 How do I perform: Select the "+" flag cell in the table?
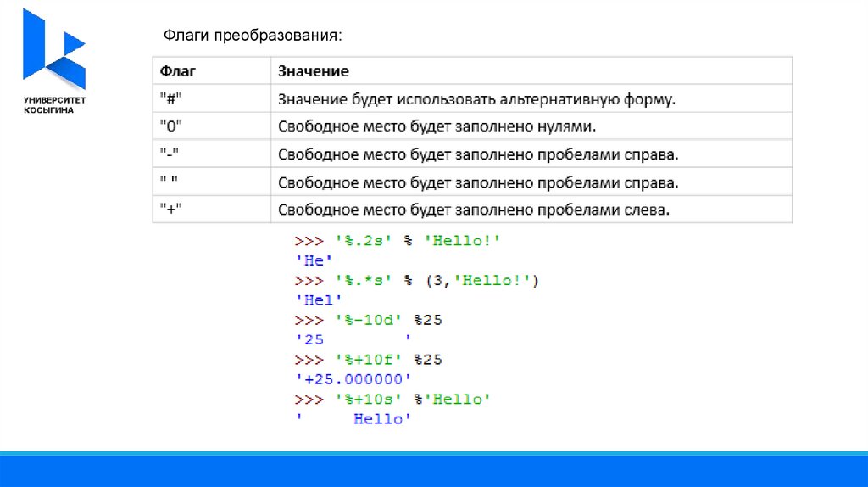[172, 210]
